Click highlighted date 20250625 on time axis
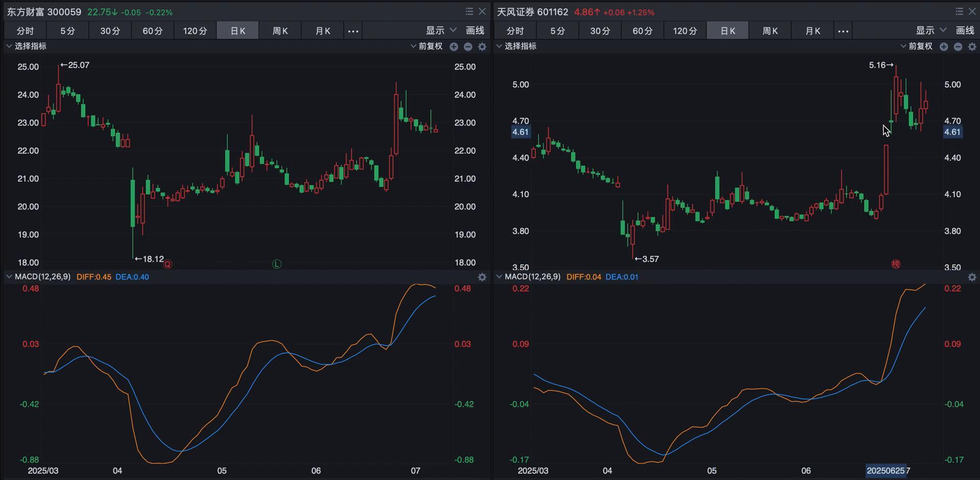The height and width of the screenshot is (480, 980). coord(886,471)
